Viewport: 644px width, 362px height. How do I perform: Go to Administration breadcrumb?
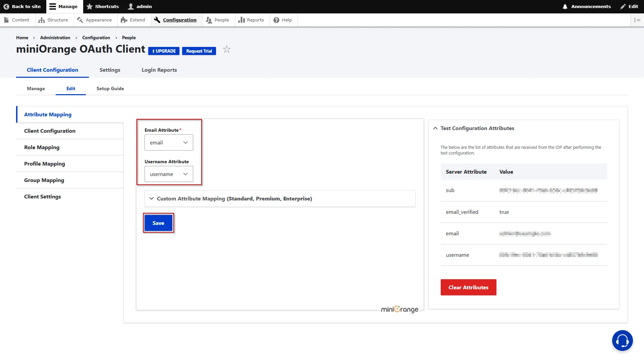pos(55,38)
